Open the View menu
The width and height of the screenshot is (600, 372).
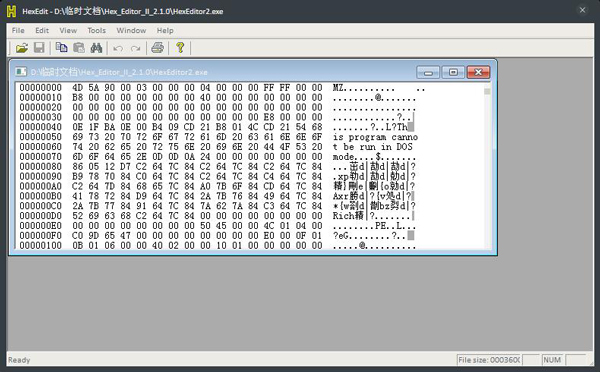[68, 30]
